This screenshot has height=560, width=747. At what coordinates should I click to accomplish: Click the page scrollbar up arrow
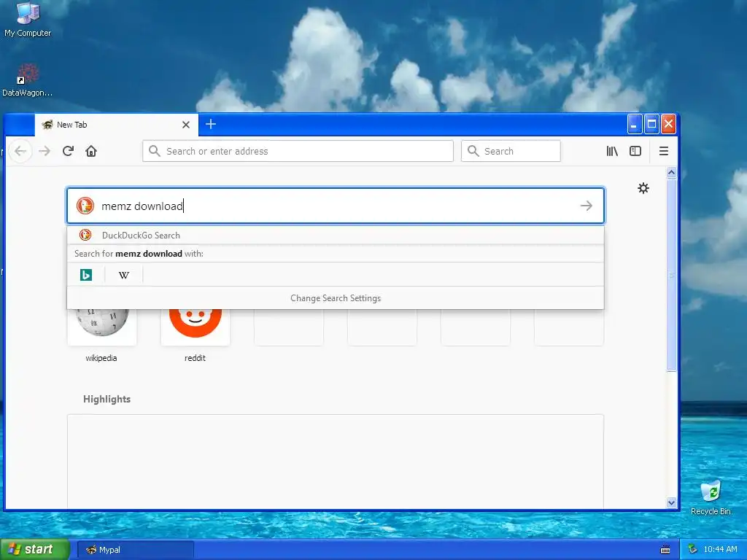pyautogui.click(x=671, y=172)
